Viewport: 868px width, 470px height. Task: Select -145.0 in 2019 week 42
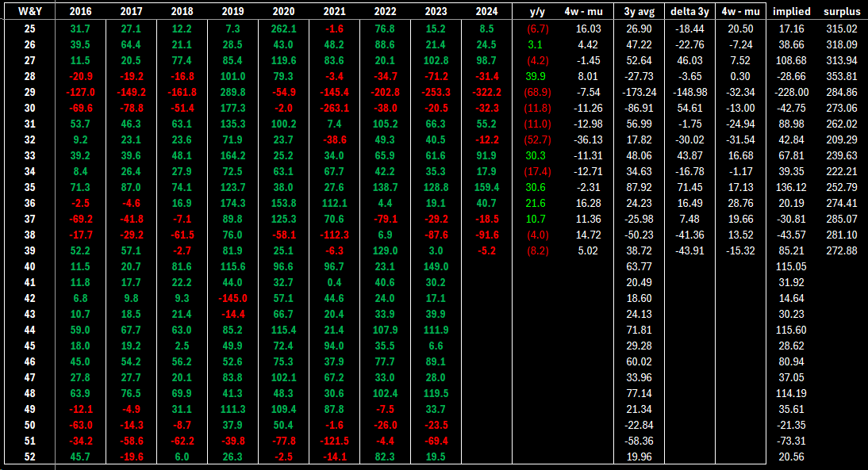232,298
